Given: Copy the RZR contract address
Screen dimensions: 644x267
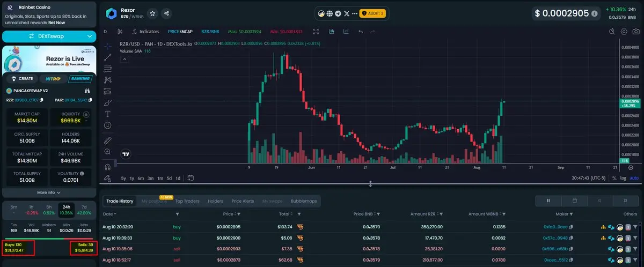Looking at the screenshot, I should 42,100.
